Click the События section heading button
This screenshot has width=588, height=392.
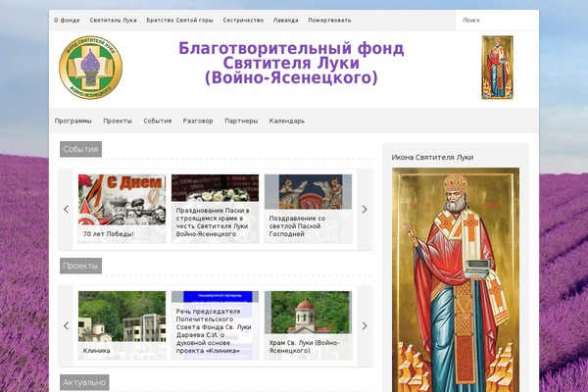click(x=80, y=149)
